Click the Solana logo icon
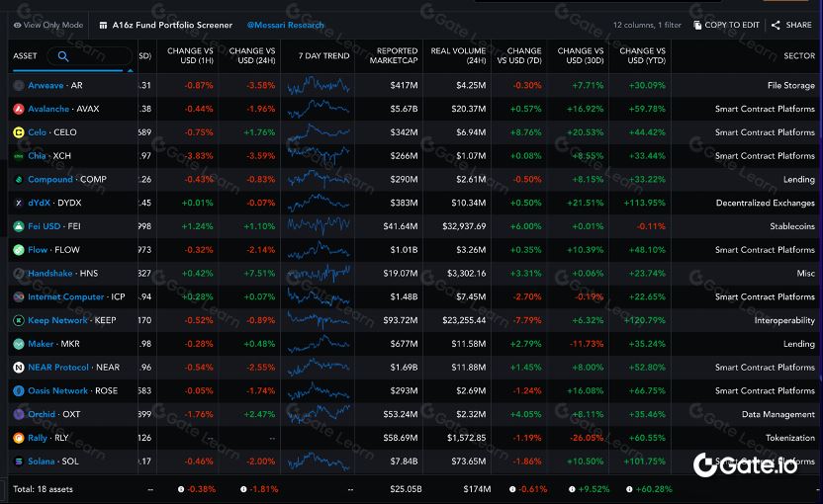823x504 pixels. point(19,462)
